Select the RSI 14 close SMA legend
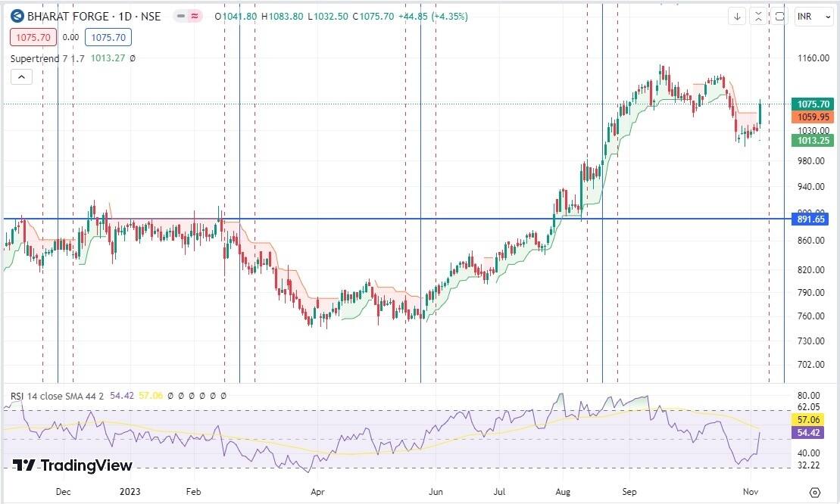Screen dimensions: 840x504 pos(58,396)
